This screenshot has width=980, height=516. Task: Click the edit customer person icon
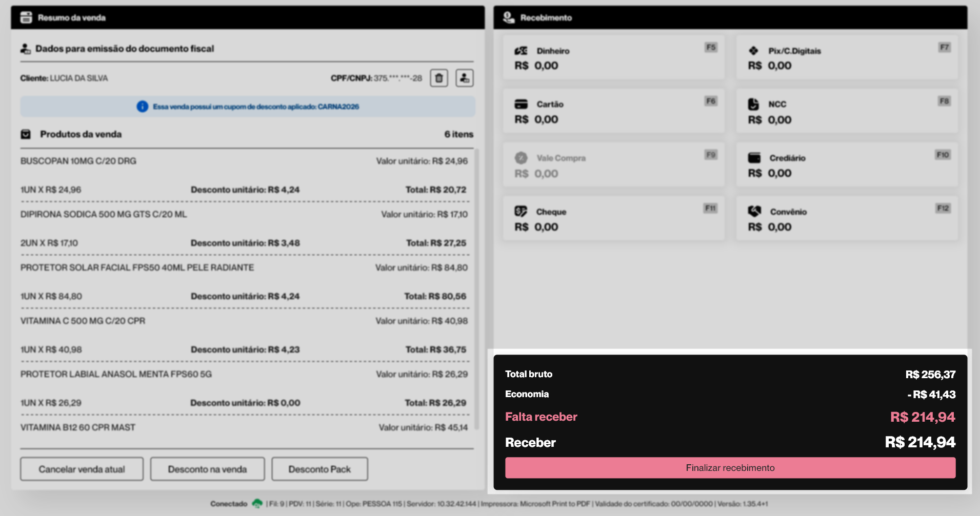[x=464, y=78]
